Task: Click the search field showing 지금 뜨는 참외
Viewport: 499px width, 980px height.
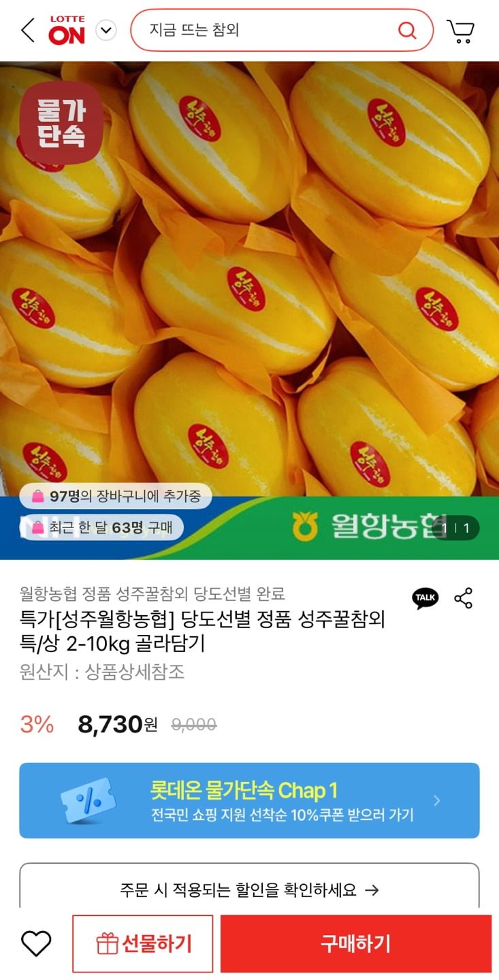Action: 281,30
